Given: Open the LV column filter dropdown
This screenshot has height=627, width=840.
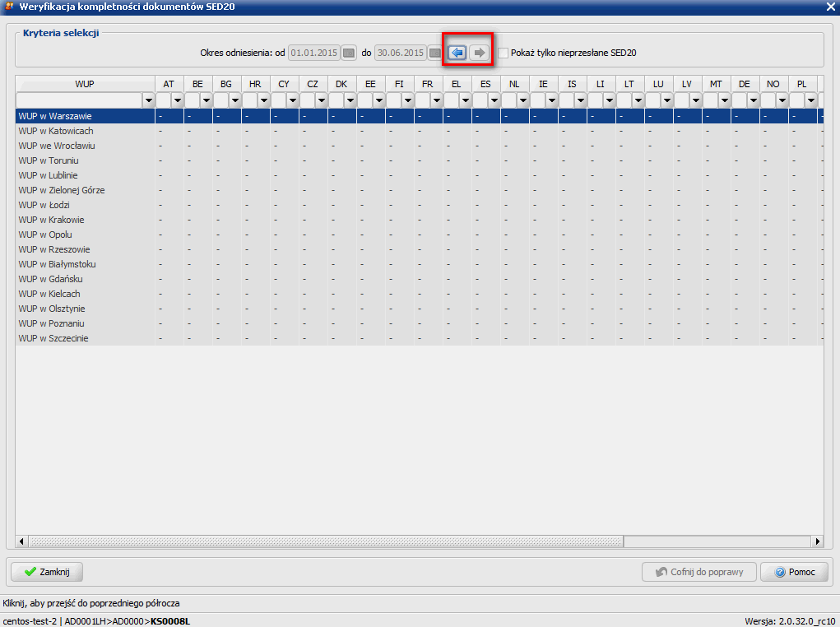Looking at the screenshot, I should click(696, 100).
